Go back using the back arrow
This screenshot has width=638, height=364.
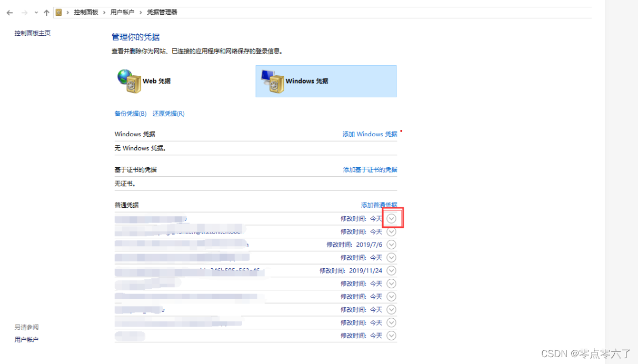[9, 12]
